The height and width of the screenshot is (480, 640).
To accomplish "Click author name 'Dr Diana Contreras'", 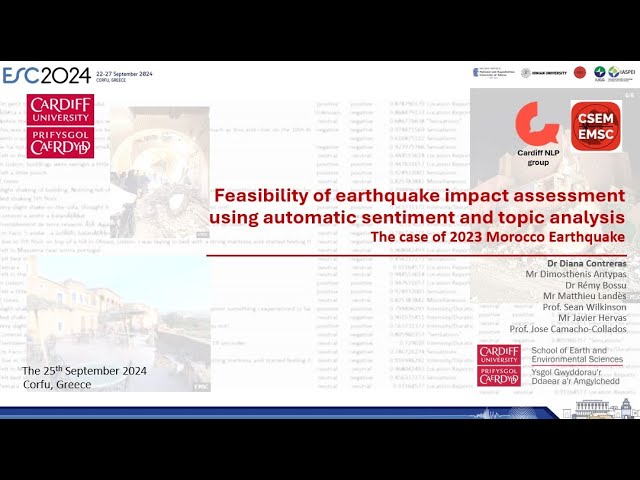I will point(587,264).
